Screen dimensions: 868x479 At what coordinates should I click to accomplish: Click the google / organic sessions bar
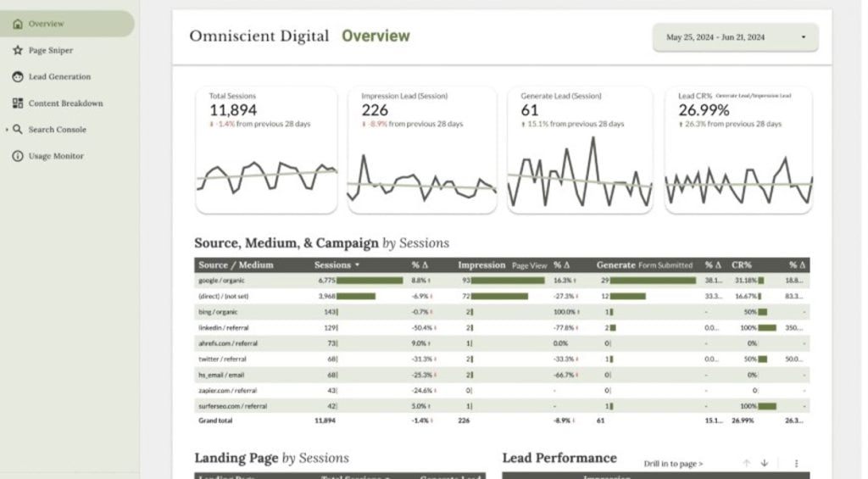(x=370, y=281)
